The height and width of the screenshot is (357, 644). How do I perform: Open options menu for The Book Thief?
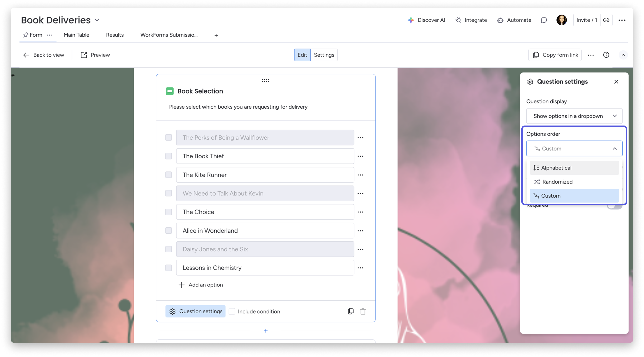point(360,156)
